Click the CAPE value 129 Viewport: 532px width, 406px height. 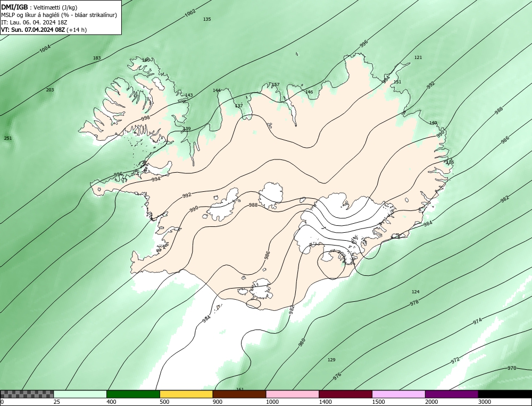(331, 360)
